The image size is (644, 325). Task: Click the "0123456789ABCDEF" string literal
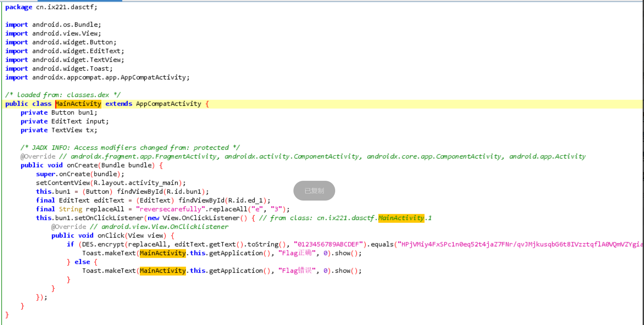click(328, 244)
